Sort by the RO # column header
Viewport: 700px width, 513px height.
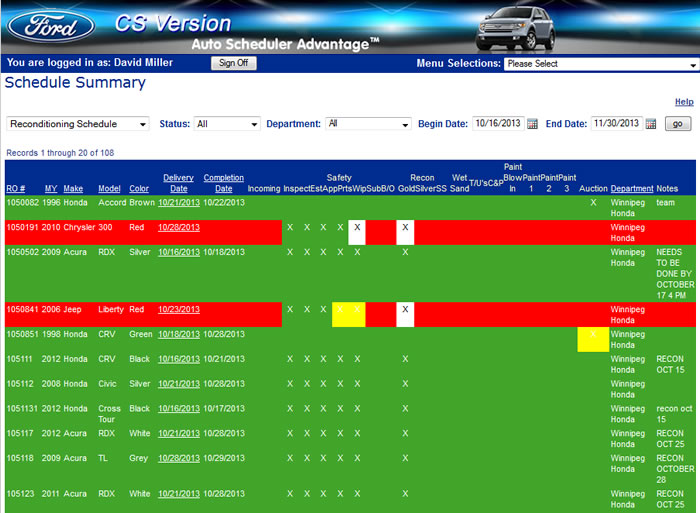[16, 188]
